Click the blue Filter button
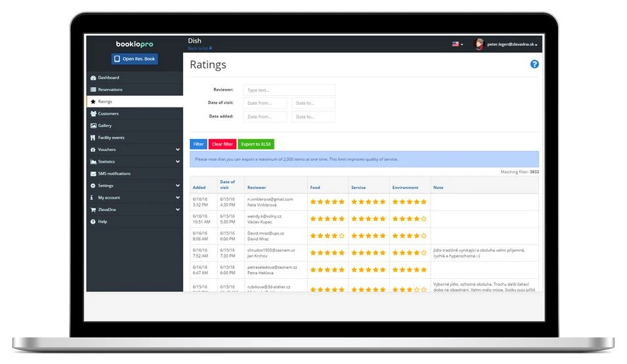The image size is (627, 364). tap(198, 144)
